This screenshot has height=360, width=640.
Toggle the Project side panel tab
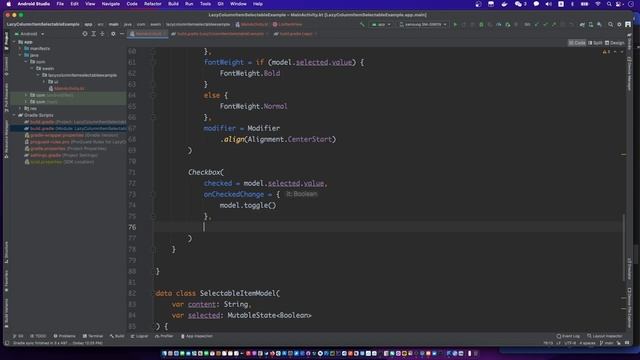[6, 41]
